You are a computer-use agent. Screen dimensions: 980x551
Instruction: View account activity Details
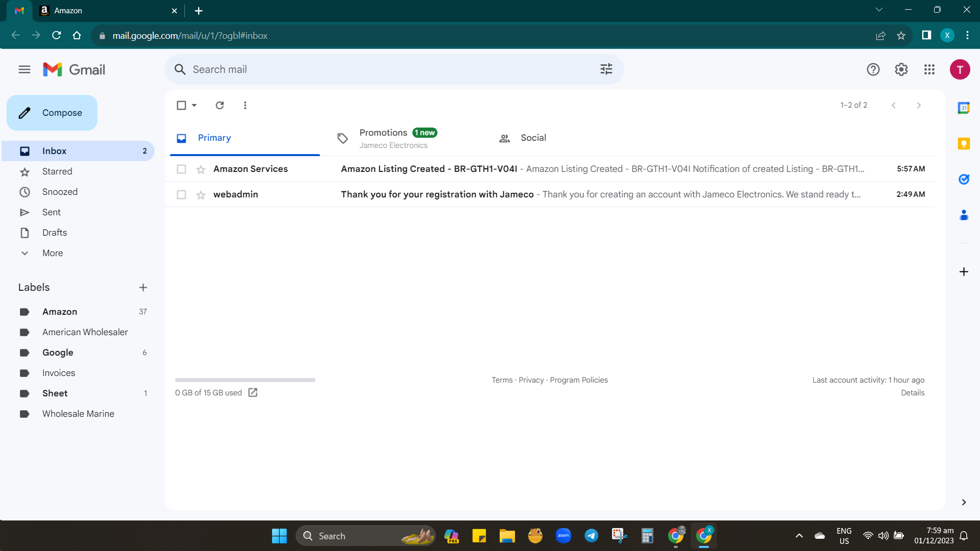click(x=913, y=393)
